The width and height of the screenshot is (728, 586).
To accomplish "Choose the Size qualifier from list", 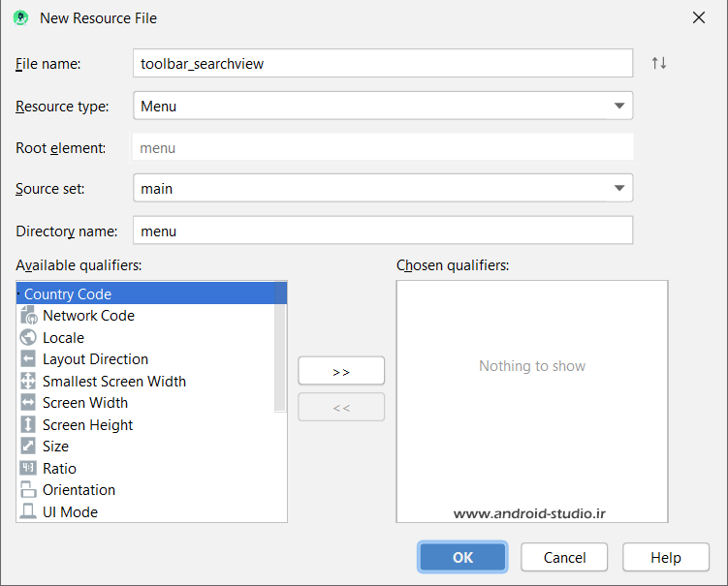I will (55, 447).
